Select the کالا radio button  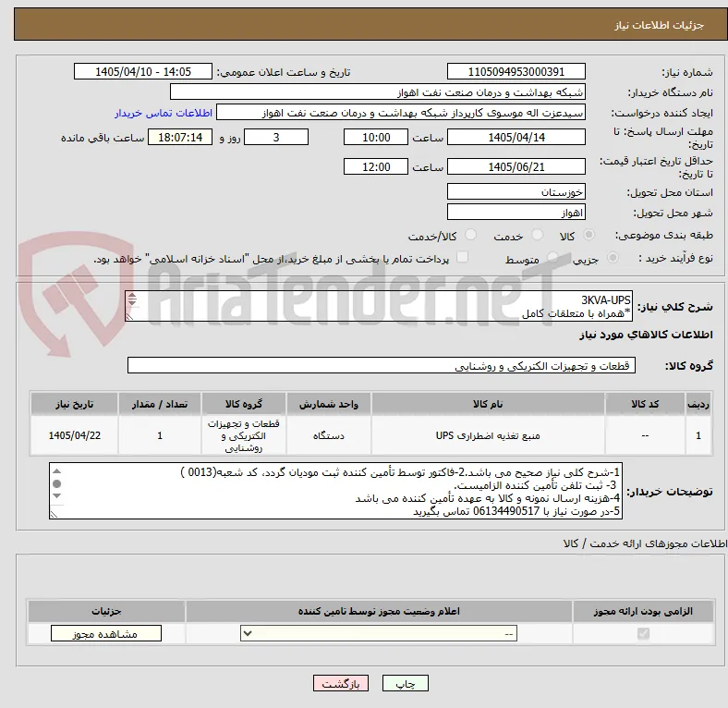588,235
